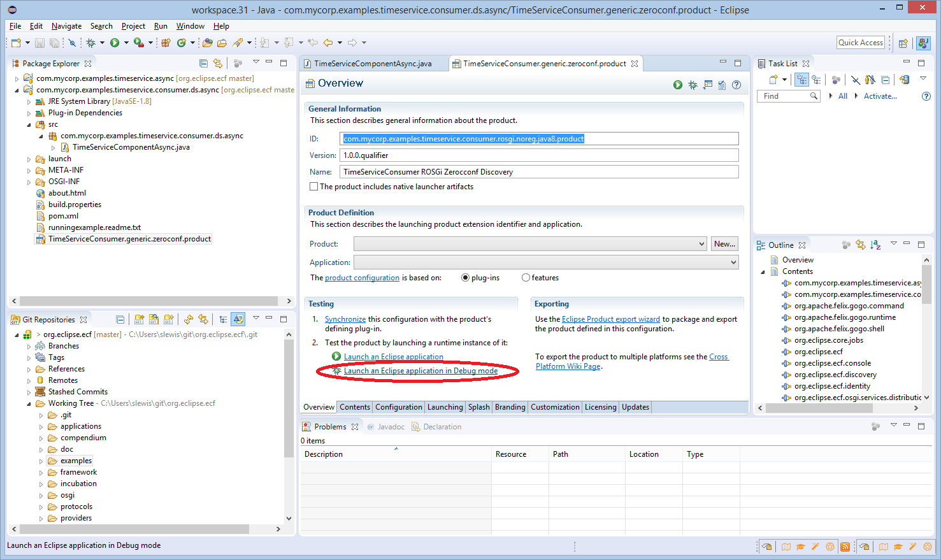
Task: Click the Version input field
Action: pos(539,155)
